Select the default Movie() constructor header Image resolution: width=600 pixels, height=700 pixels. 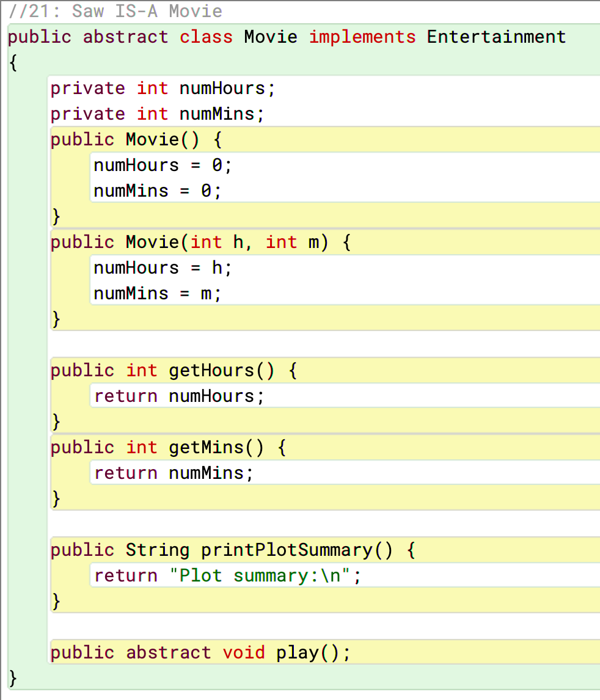click(136, 140)
